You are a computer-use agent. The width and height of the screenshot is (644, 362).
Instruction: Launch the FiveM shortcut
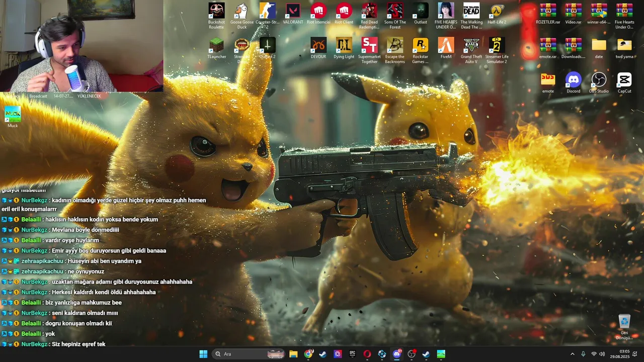(446, 48)
